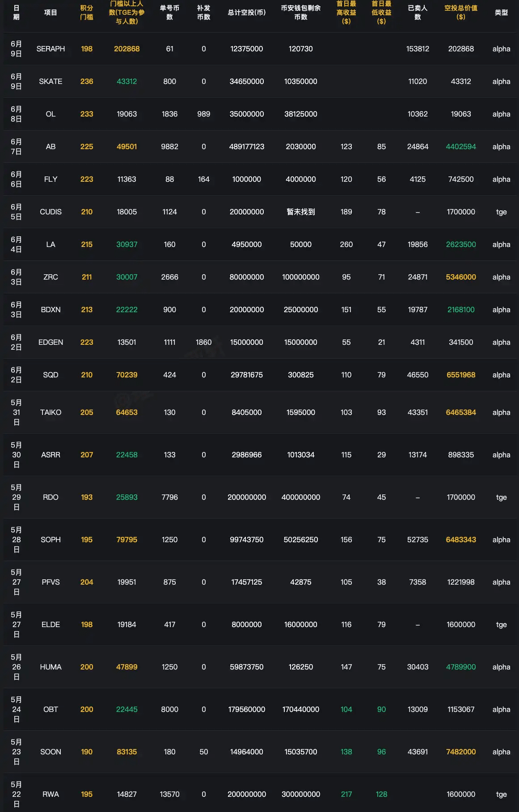Viewport: 519px width, 812px height.
Task: Click the 补发币数 column header
Action: [204, 13]
